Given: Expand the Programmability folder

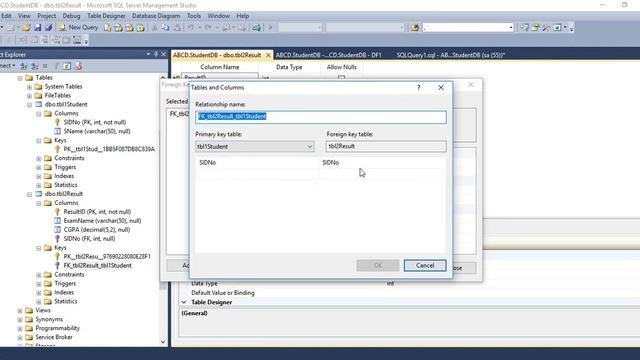Looking at the screenshot, I should click(20, 329).
